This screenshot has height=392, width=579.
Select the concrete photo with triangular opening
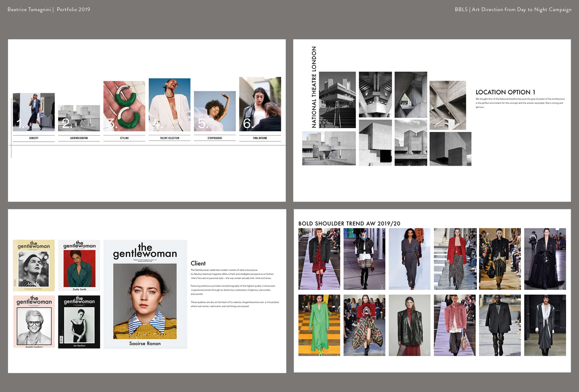[x=411, y=95]
